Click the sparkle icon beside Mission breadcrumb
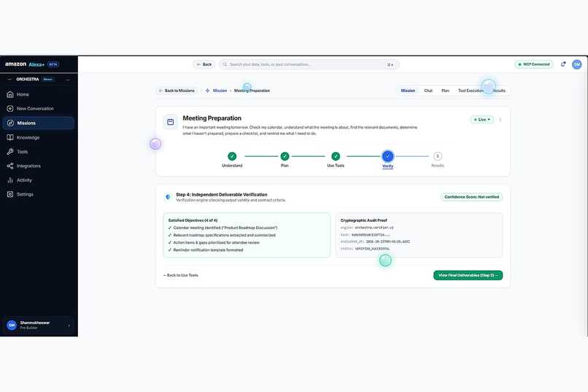Image resolution: width=588 pixels, height=392 pixels. pos(207,91)
